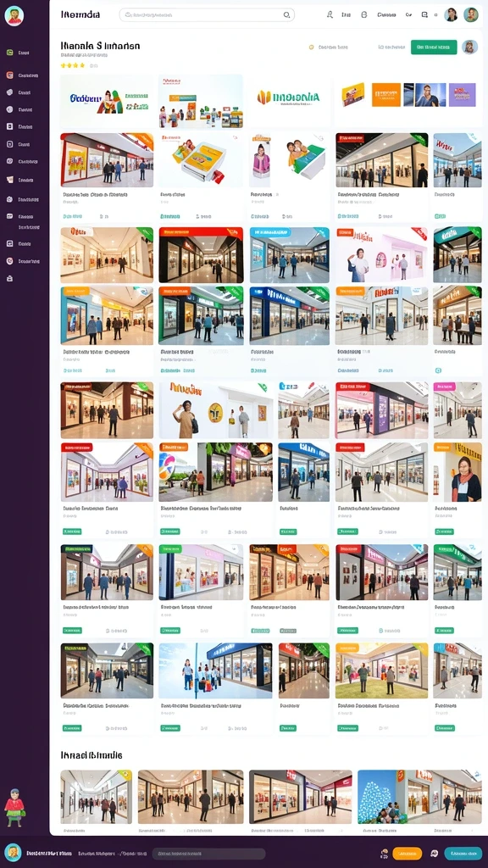Open the thumbnail with the green grass floor

click(381, 670)
